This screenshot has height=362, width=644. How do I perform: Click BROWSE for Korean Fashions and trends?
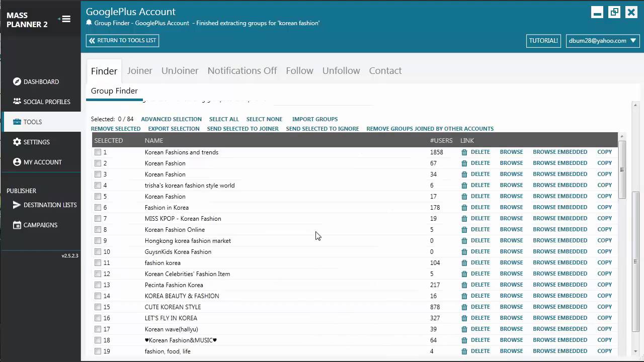pyautogui.click(x=511, y=152)
